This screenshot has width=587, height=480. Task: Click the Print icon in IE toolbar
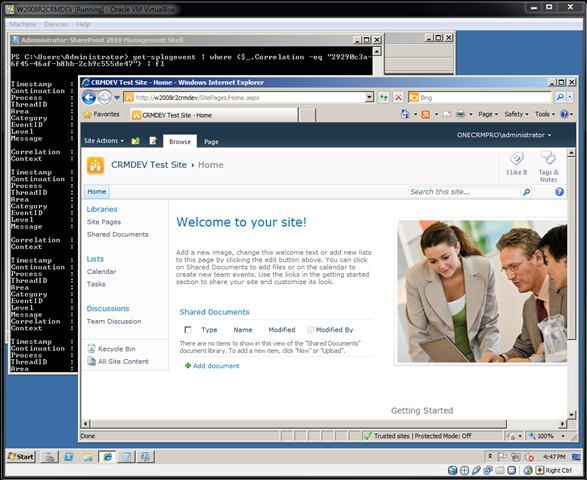click(460, 114)
